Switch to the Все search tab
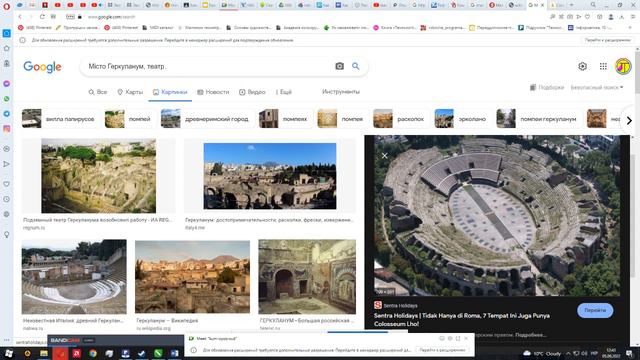Viewport: 640px width, 360px height. (x=98, y=92)
